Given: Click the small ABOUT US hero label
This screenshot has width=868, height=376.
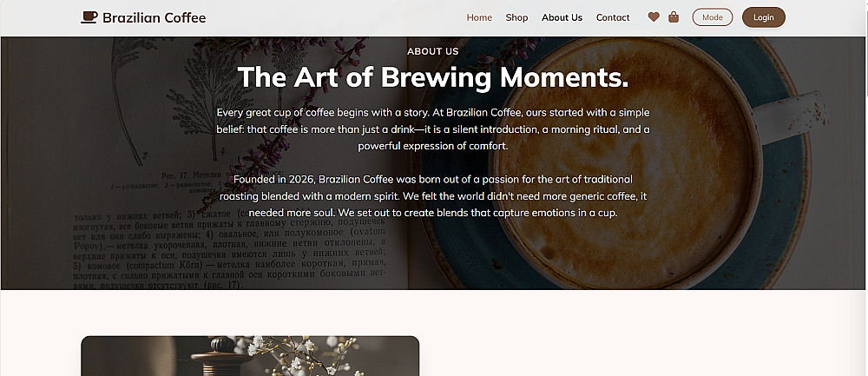Looking at the screenshot, I should pos(432,51).
